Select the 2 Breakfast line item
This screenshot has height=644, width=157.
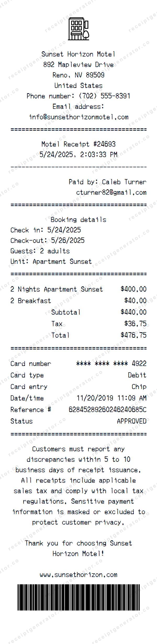coord(31,301)
